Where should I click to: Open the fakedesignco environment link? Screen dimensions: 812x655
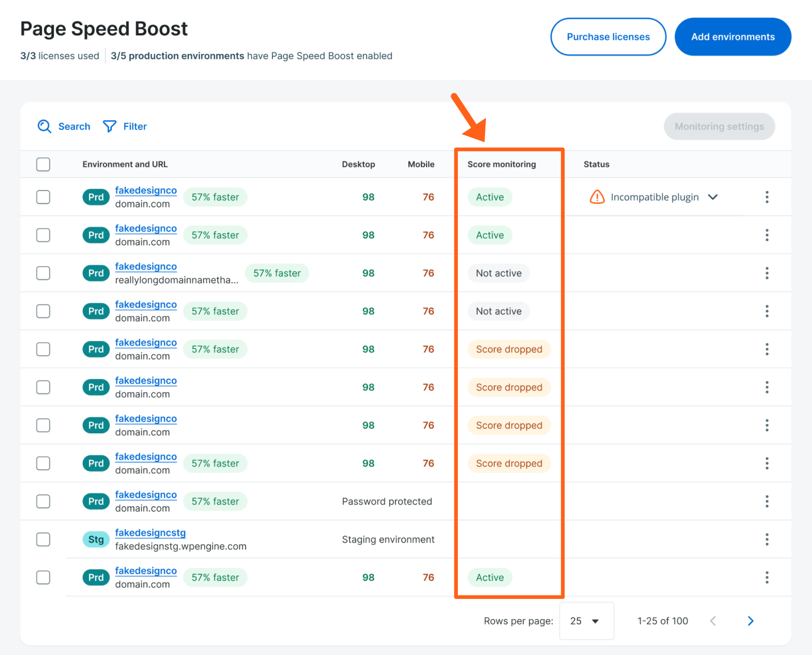[145, 190]
